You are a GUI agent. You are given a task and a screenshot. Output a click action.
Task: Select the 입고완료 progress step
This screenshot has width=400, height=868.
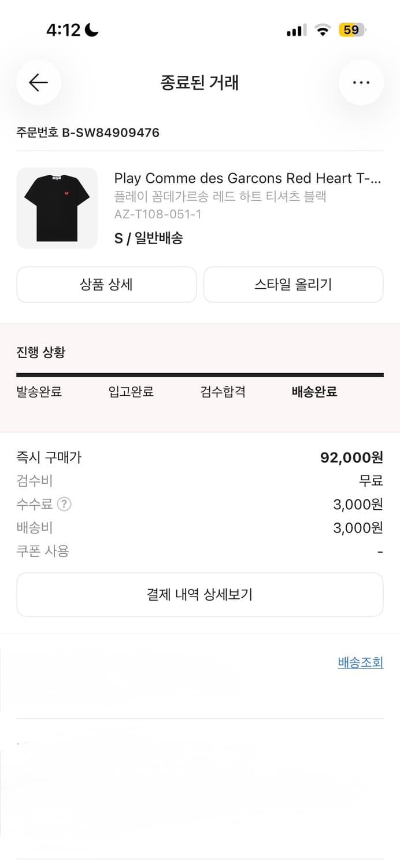(x=131, y=391)
